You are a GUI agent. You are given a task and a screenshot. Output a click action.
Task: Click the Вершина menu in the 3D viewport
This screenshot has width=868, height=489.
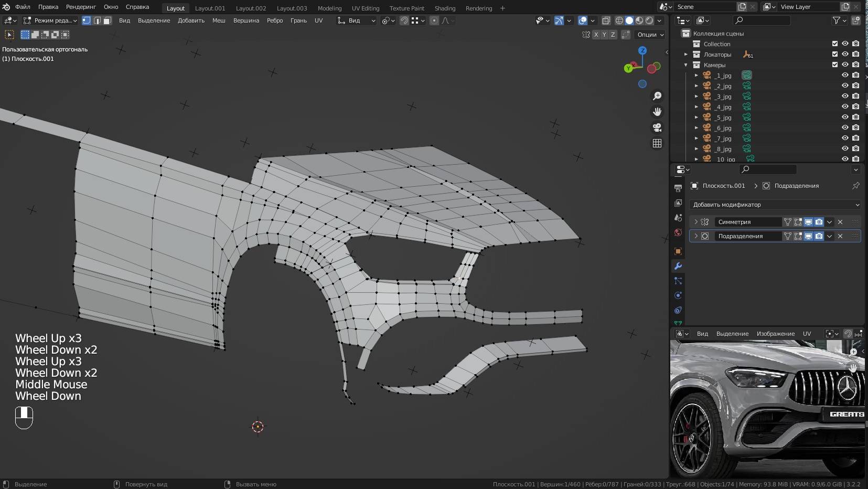click(x=245, y=20)
